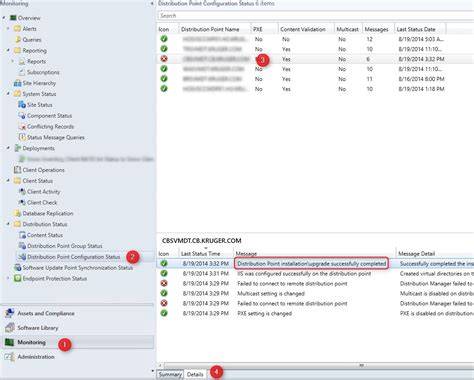Collapse the Reporting tree node

tap(8, 50)
